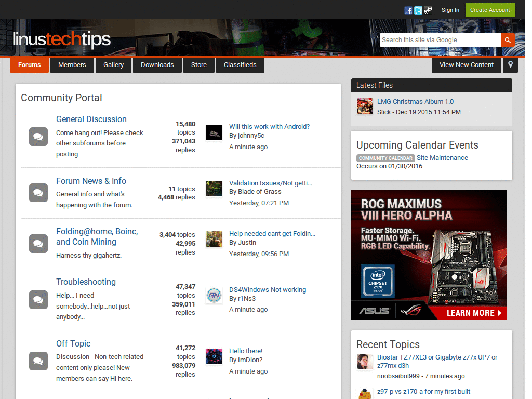This screenshot has width=532, height=399.
Task: Open ImDion? avatar thumbnail
Action: 214,356
